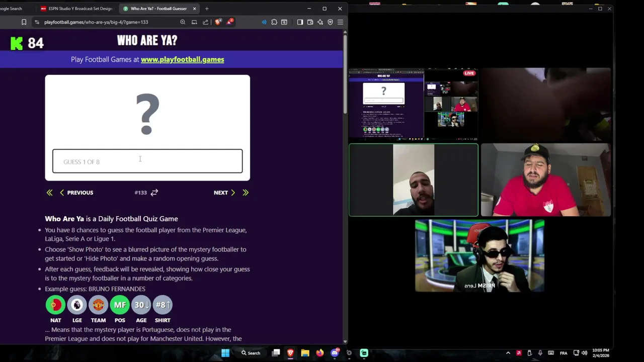Close the Who Are Ya tab
644x362 pixels.
[x=194, y=9]
